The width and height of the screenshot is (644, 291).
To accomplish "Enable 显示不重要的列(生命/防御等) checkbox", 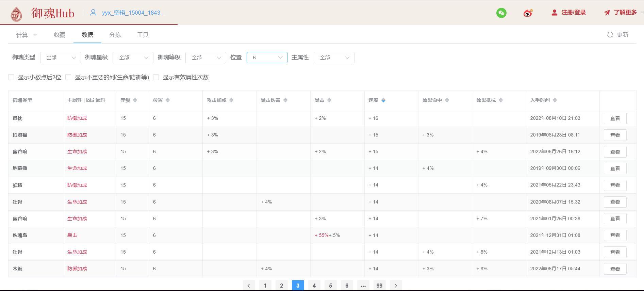I will (68, 77).
